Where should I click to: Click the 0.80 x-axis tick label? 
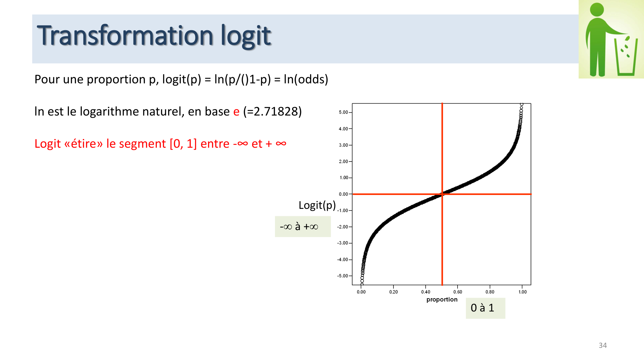(x=490, y=292)
